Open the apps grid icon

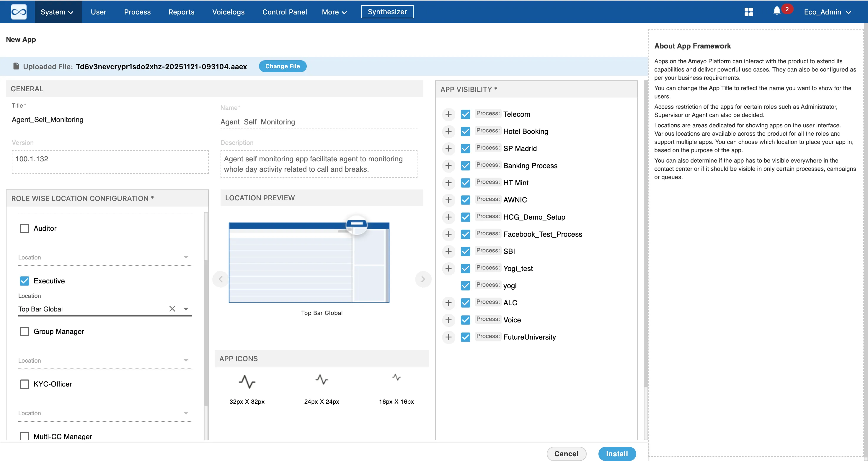coord(748,12)
